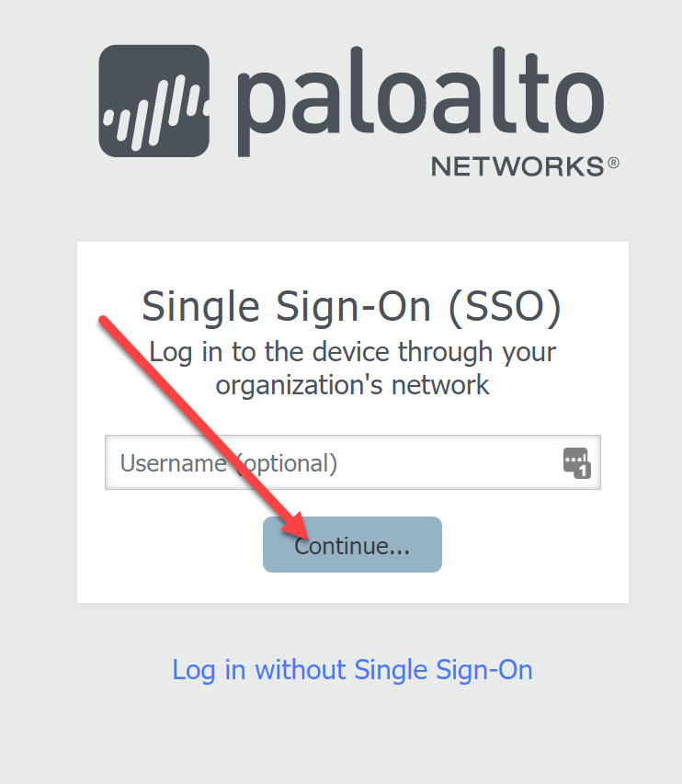This screenshot has width=682, height=784.
Task: Click the number 1 badge on password manager icon
Action: (583, 471)
